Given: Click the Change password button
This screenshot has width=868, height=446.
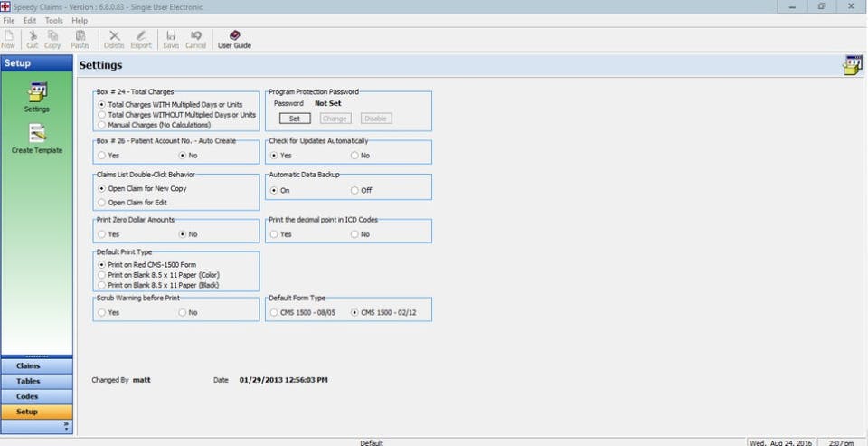Looking at the screenshot, I should pyautogui.click(x=335, y=119).
